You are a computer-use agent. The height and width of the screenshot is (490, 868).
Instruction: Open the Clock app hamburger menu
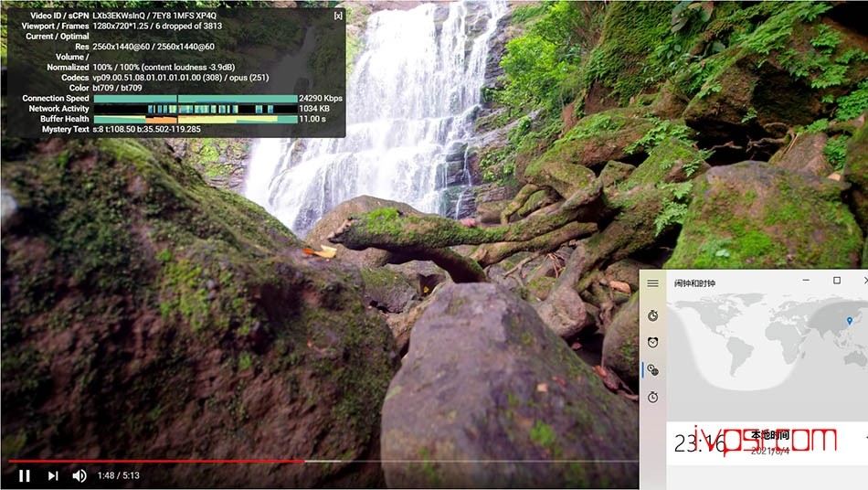pyautogui.click(x=653, y=282)
